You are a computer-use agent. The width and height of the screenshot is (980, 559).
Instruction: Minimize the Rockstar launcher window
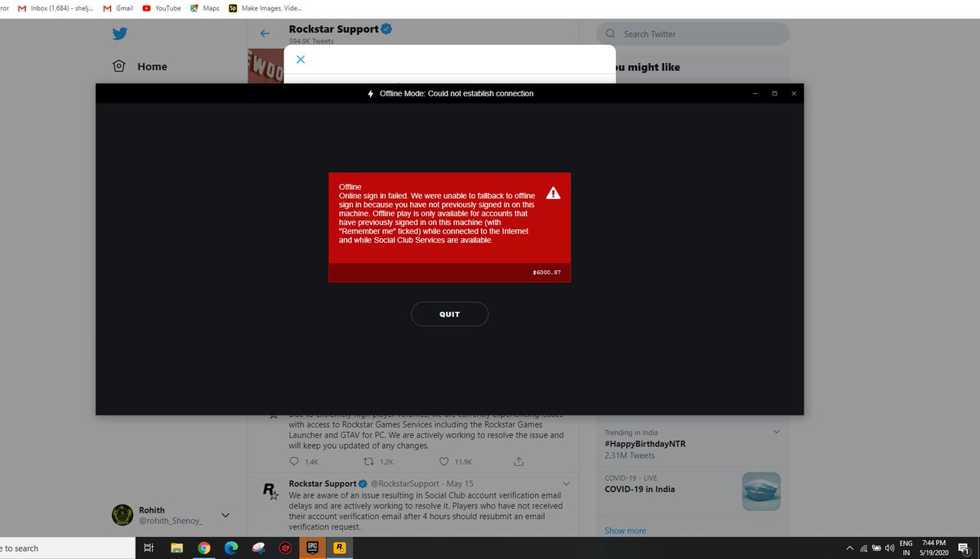(755, 94)
